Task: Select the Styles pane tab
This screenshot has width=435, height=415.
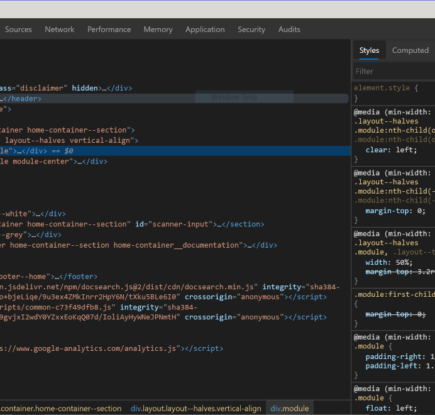Action: (x=369, y=50)
